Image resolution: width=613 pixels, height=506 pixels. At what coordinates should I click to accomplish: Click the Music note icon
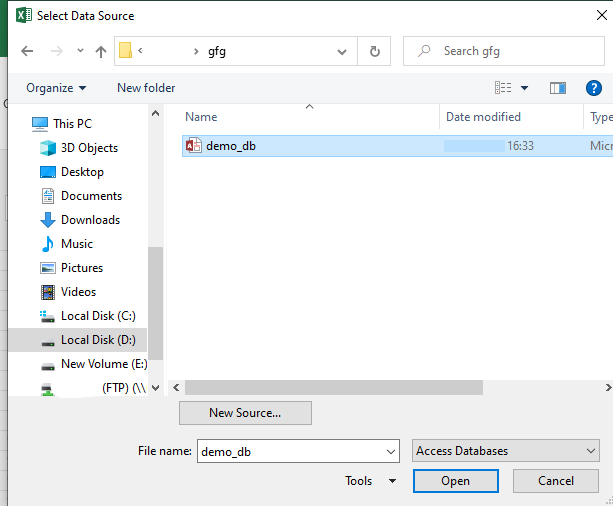coord(48,244)
